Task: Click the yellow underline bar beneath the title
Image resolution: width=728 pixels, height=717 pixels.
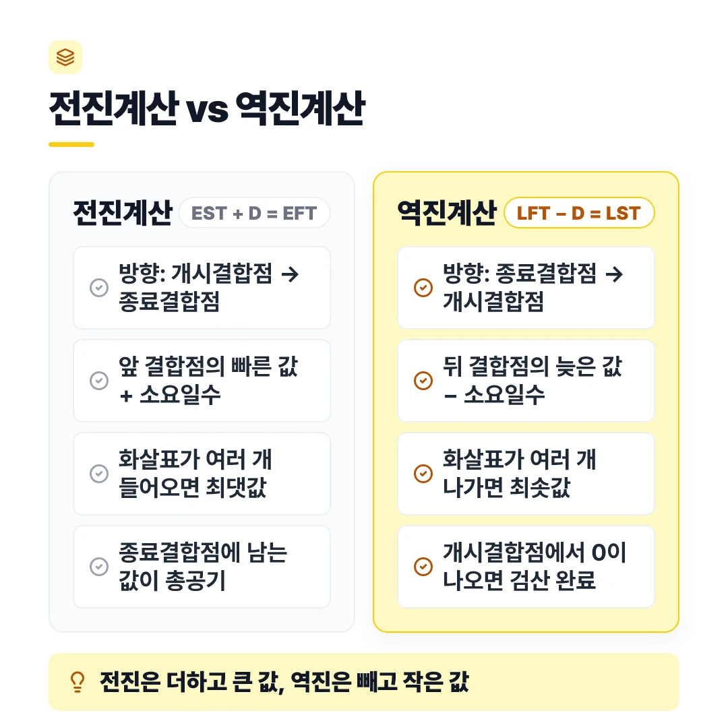Action: (x=71, y=144)
